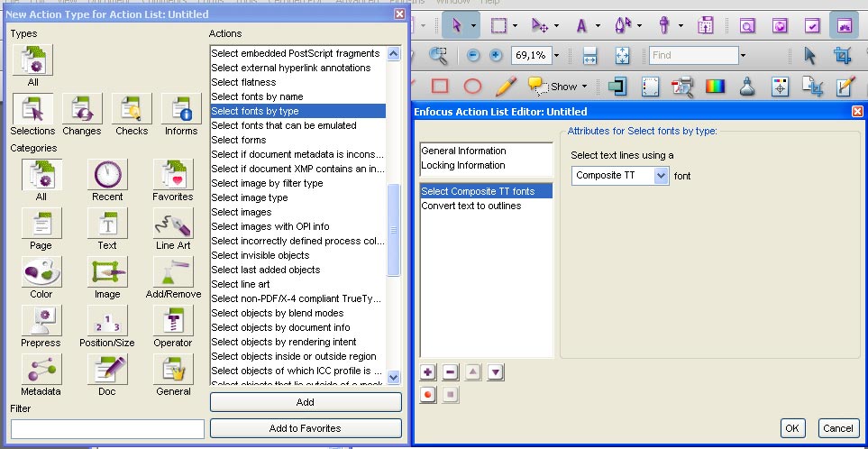The image size is (868, 449).
Task: Choose 'Select image type' action
Action: [x=298, y=197]
